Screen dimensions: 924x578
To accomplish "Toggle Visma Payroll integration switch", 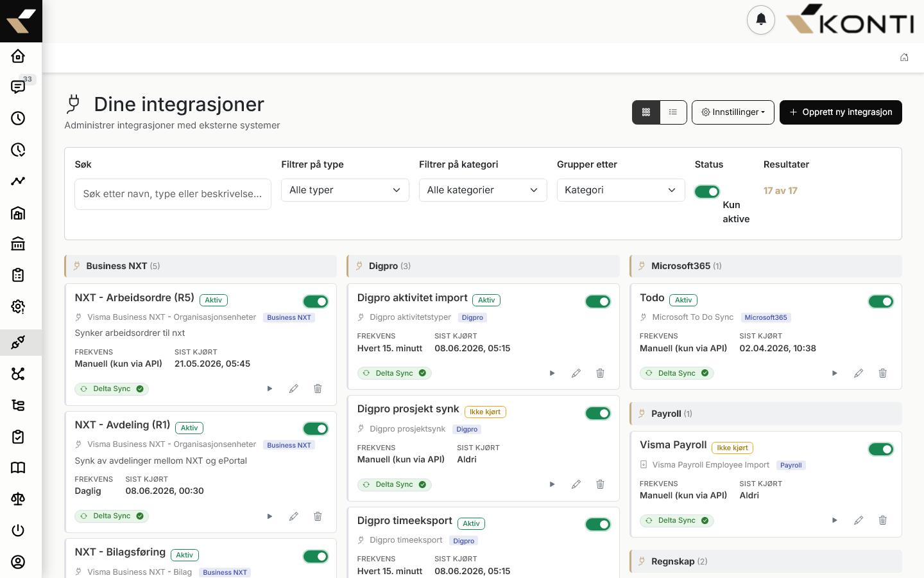I will point(881,449).
